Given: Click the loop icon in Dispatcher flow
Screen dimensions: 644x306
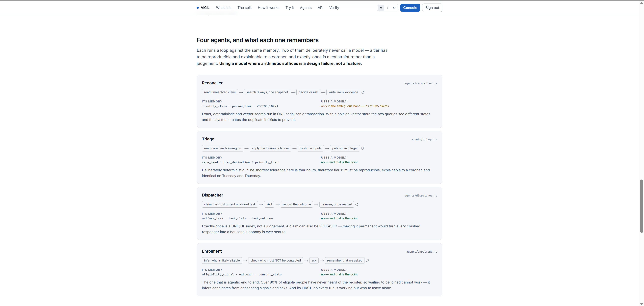Looking at the screenshot, I should click(x=357, y=204).
